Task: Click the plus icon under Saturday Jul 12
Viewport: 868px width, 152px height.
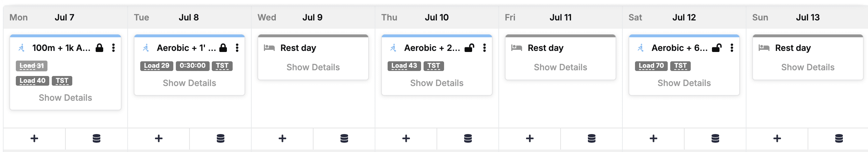Action: (x=653, y=138)
